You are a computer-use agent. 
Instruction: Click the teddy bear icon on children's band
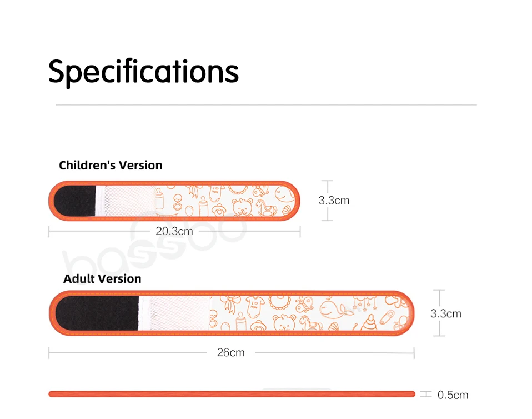(x=242, y=207)
